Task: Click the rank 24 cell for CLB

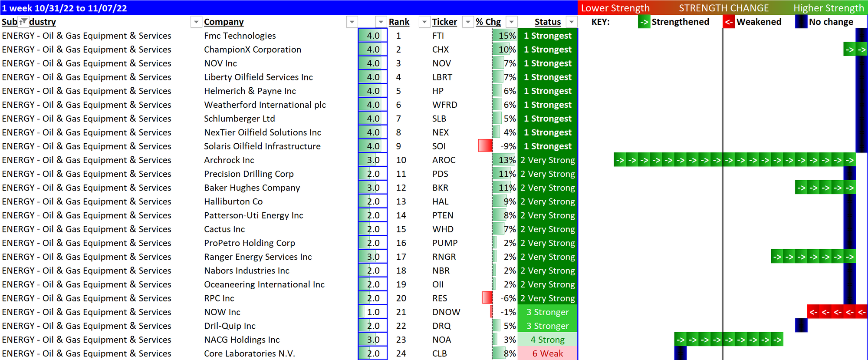Action: [401, 354]
